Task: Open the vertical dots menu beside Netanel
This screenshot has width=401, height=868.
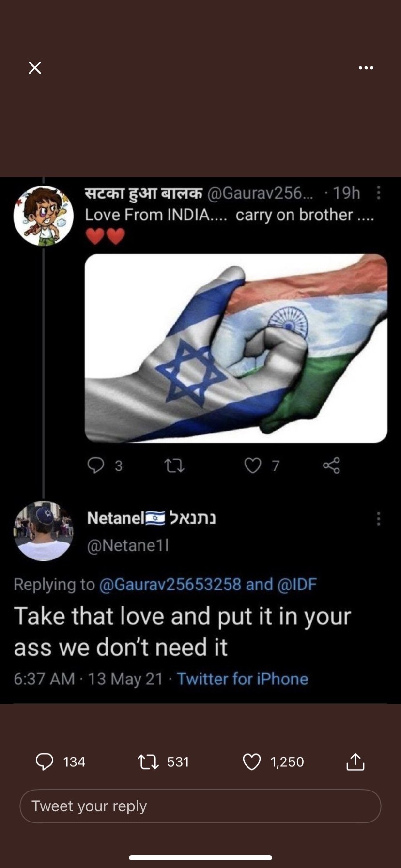Action: tap(379, 518)
